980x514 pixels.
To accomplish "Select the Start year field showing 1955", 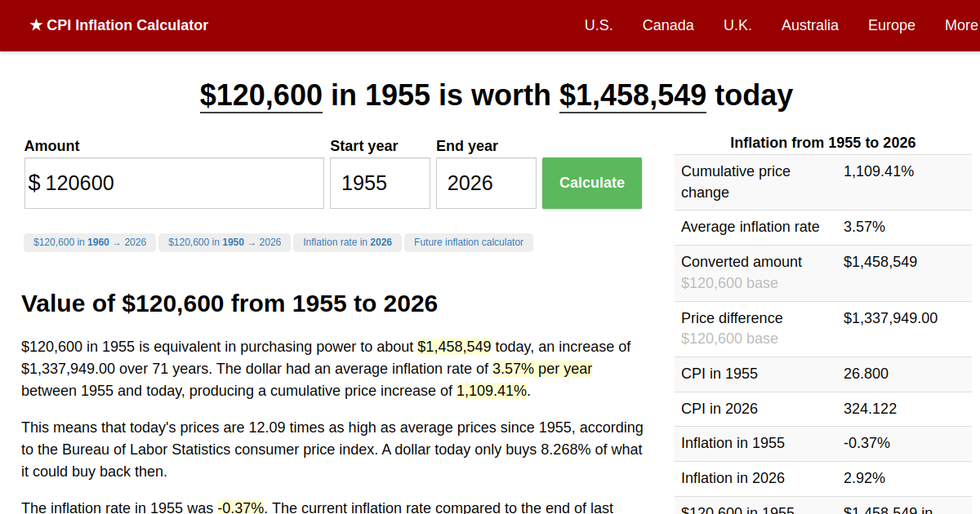I will [380, 183].
